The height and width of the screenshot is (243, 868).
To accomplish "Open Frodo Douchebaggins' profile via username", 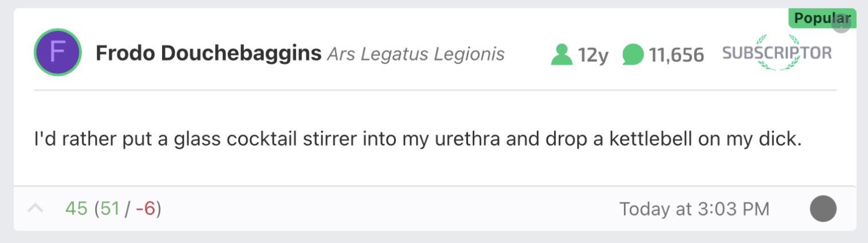I will tap(208, 54).
